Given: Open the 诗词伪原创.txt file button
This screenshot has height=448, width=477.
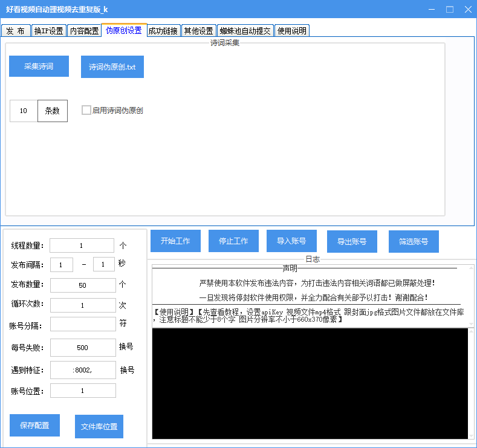Looking at the screenshot, I should click(112, 67).
